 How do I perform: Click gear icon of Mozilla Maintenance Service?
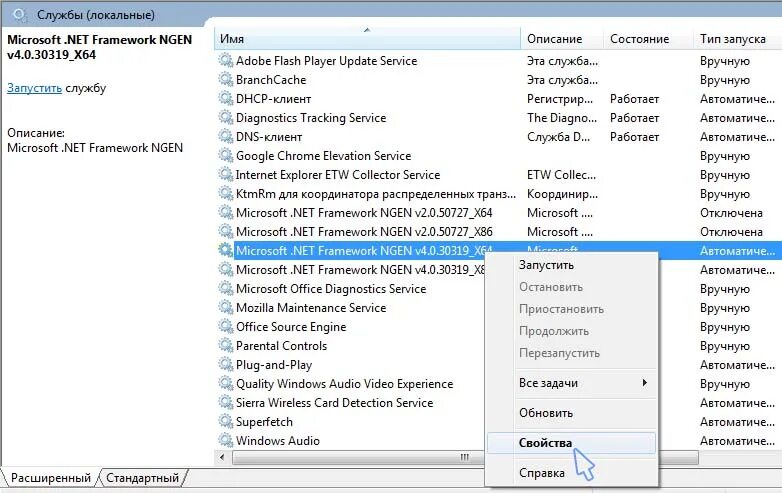pos(225,308)
